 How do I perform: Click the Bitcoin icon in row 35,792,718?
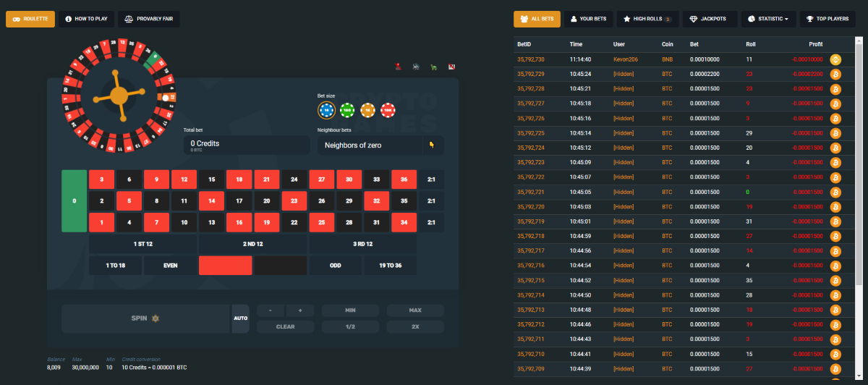pos(835,237)
